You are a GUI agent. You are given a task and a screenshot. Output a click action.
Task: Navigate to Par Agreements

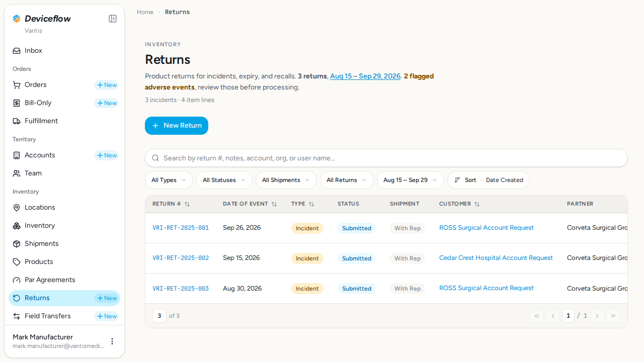pos(64,280)
